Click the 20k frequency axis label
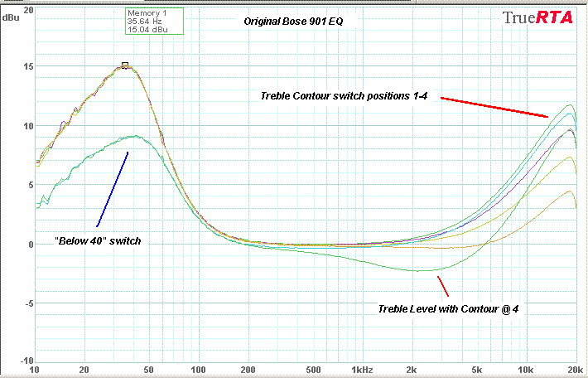Image resolution: width=588 pixels, height=378 pixels. point(575,370)
